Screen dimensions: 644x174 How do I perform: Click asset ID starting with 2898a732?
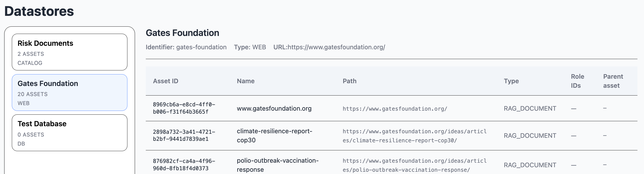click(184, 135)
